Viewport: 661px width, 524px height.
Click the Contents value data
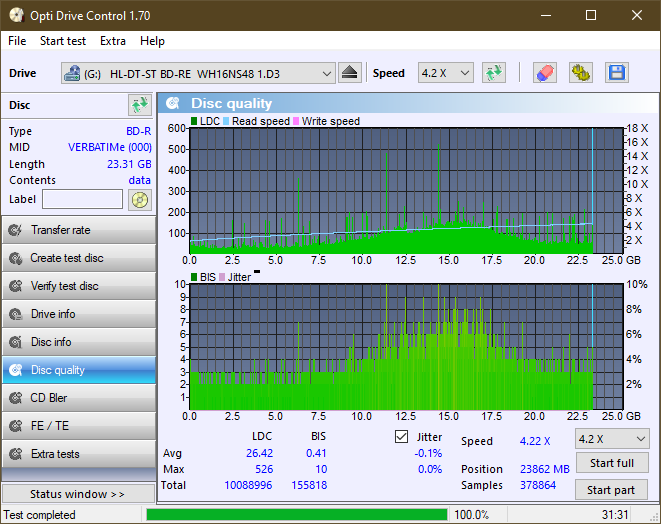tap(140, 180)
